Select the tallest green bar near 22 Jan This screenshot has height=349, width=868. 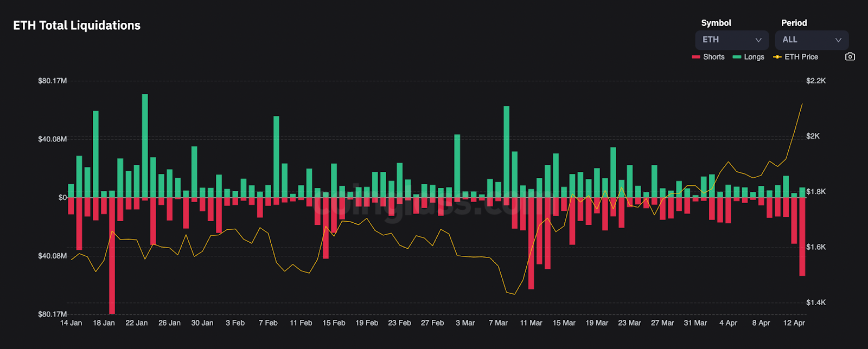[145, 146]
